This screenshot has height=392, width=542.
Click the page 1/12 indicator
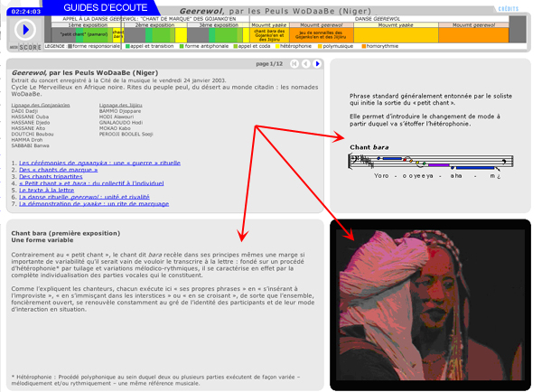click(269, 64)
